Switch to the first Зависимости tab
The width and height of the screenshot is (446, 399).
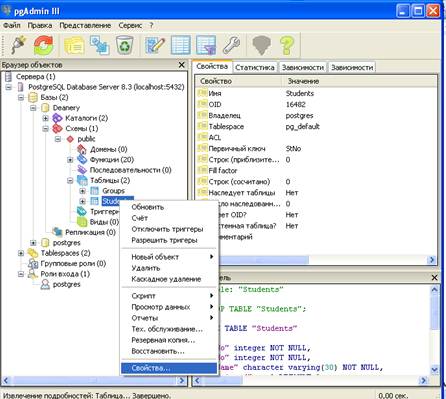tap(303, 67)
